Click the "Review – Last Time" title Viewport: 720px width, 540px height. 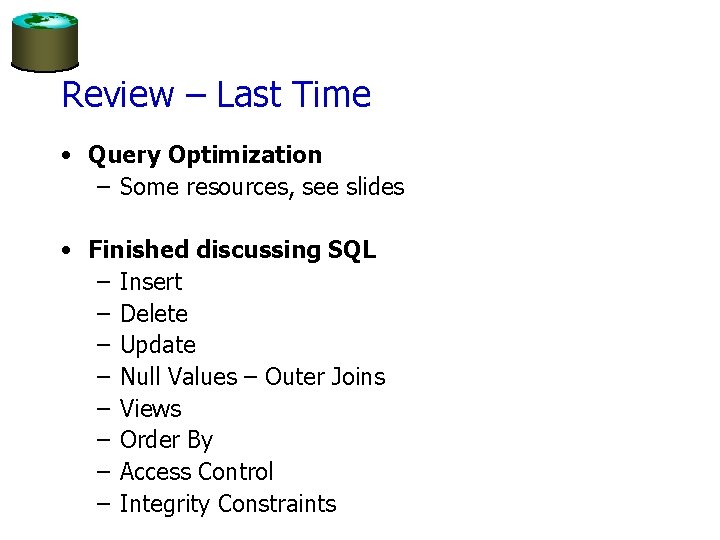click(216, 95)
